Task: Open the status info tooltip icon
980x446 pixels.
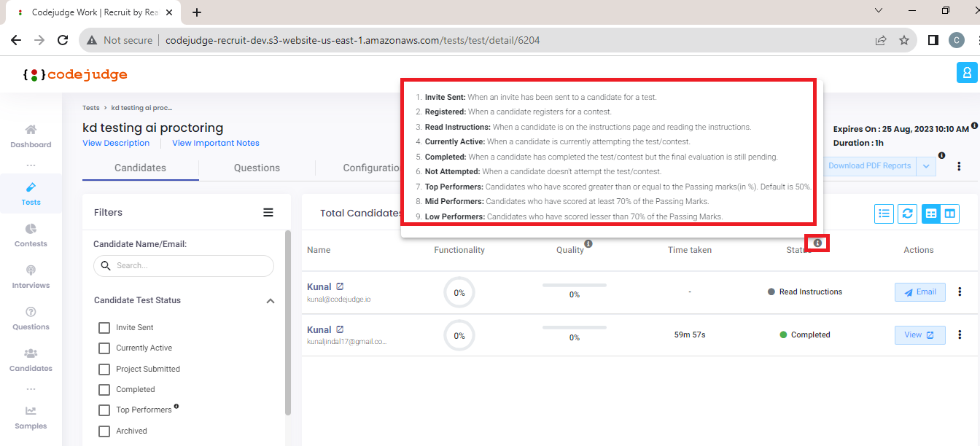Action: coord(817,243)
